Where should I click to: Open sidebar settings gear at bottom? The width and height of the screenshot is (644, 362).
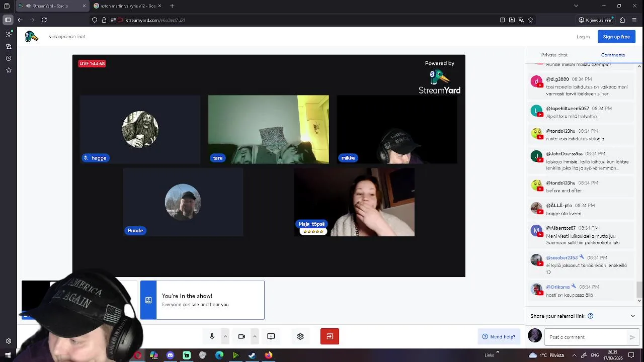[x=9, y=341]
